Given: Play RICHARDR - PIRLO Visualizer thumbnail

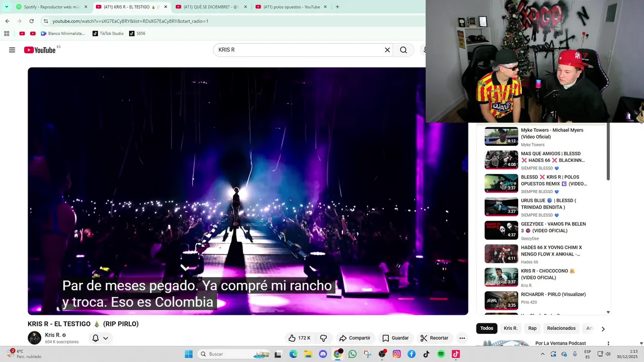Looking at the screenshot, I should (x=501, y=301).
